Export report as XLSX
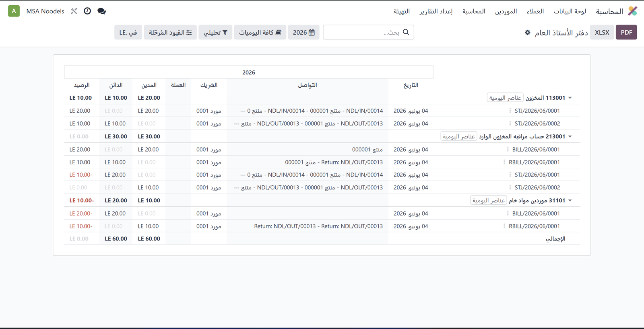The image size is (644, 329). coord(602,32)
